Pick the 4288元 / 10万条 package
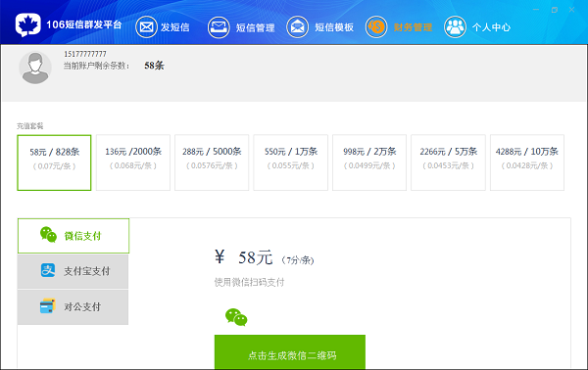The width and height of the screenshot is (588, 370). [x=527, y=162]
